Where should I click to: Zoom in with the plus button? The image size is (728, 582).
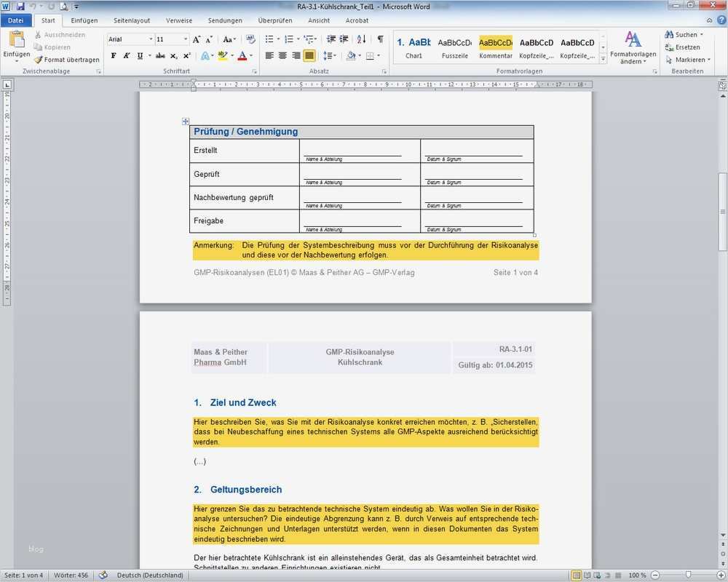click(x=721, y=575)
